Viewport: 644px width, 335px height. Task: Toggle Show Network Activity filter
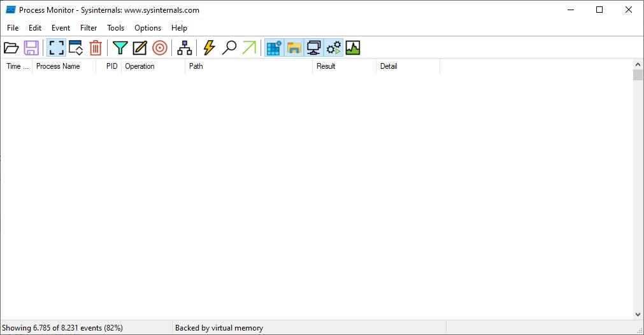(x=314, y=48)
